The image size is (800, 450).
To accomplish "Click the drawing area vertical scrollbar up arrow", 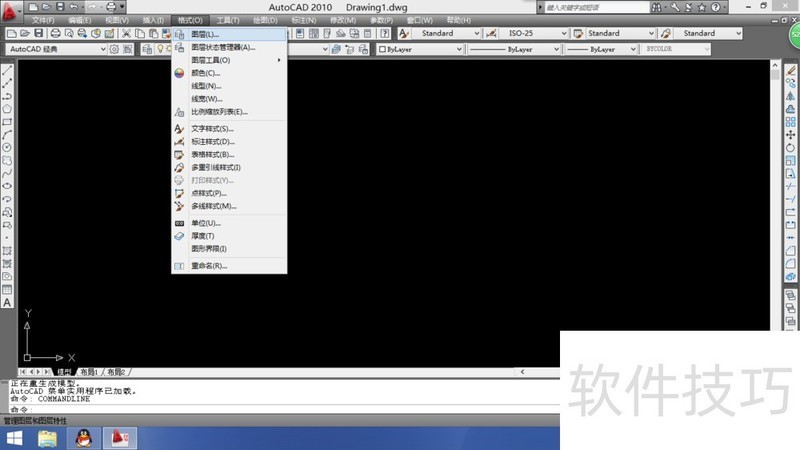I will click(775, 65).
